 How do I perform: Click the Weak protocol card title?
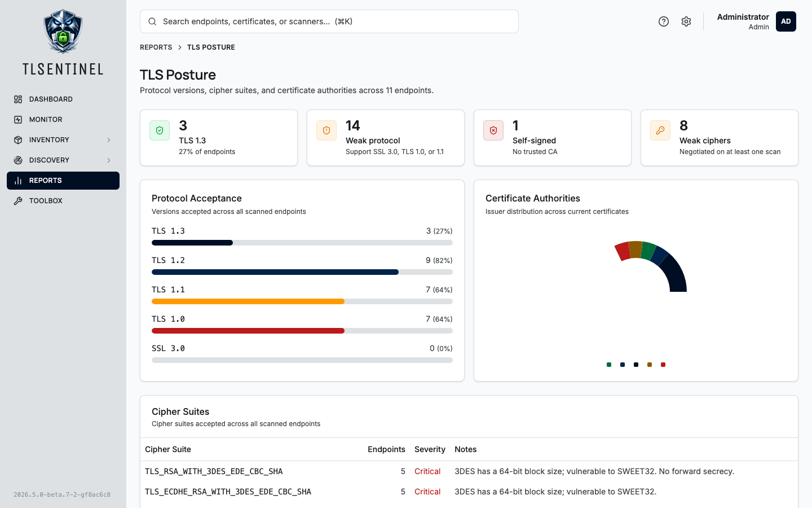[373, 141]
